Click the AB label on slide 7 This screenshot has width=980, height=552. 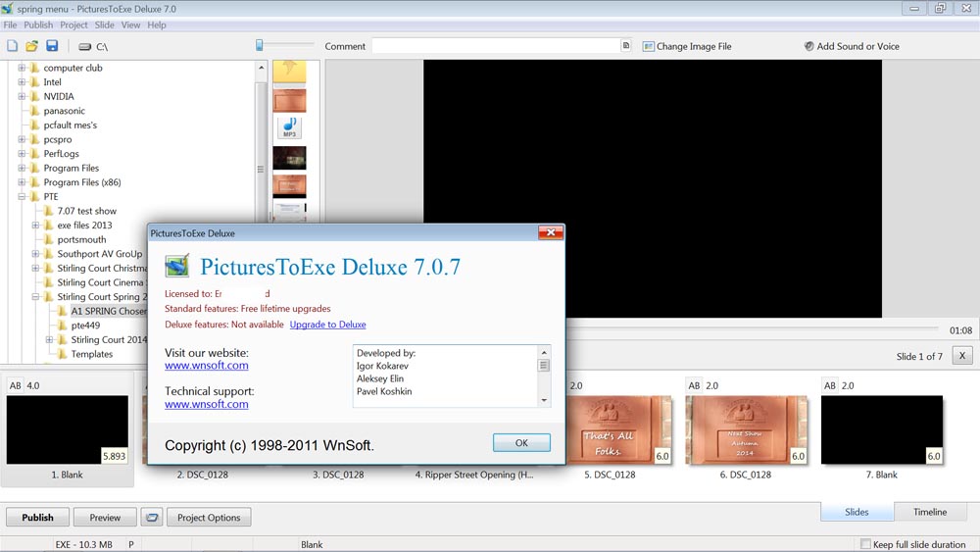(x=829, y=385)
